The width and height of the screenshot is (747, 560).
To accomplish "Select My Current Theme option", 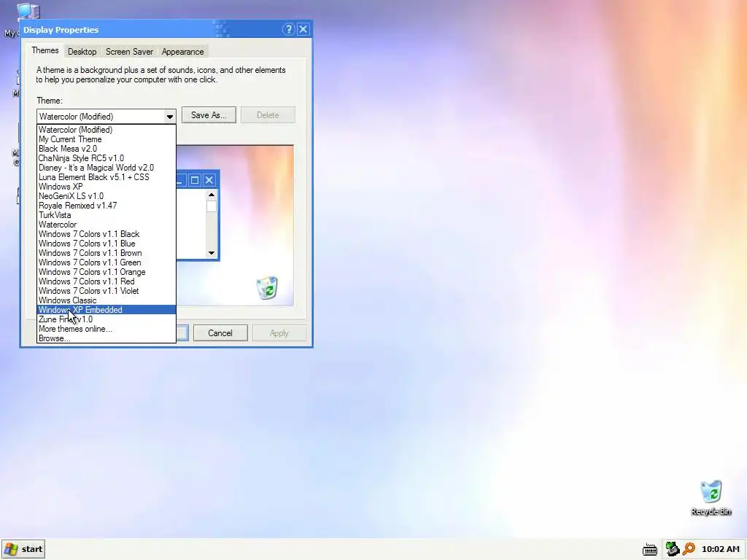I will pos(107,139).
